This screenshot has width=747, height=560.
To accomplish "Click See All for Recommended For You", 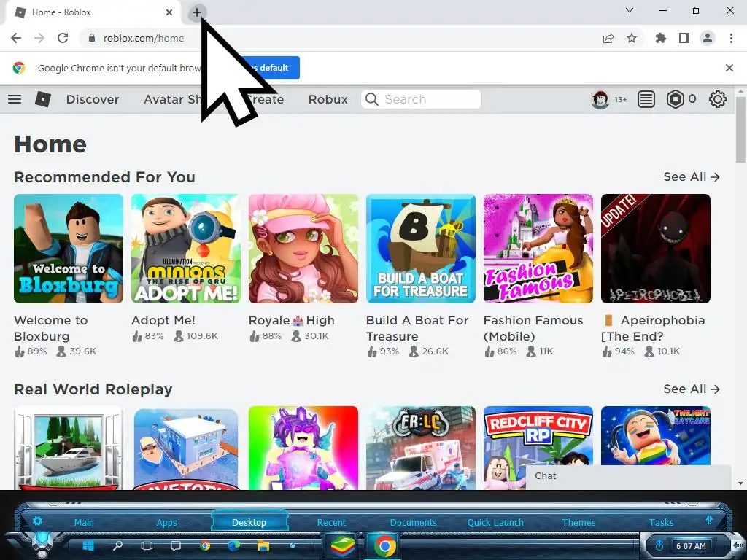I will click(692, 176).
